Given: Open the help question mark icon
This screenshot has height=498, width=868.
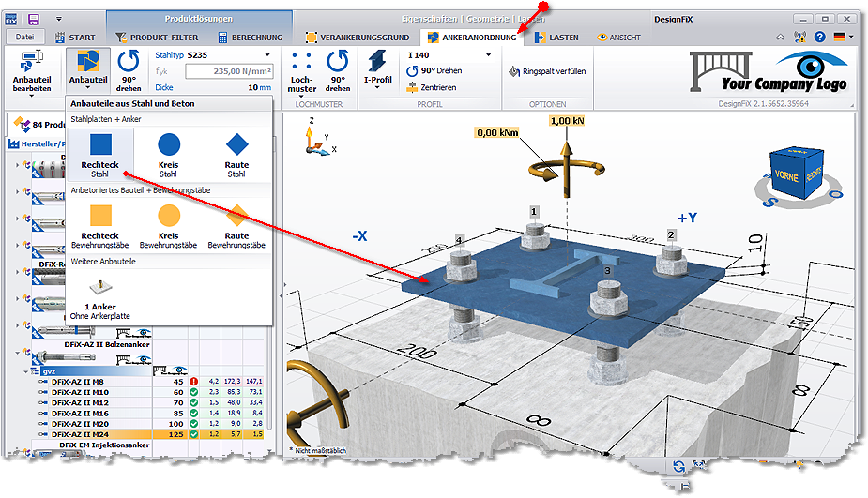Looking at the screenshot, I should [820, 38].
